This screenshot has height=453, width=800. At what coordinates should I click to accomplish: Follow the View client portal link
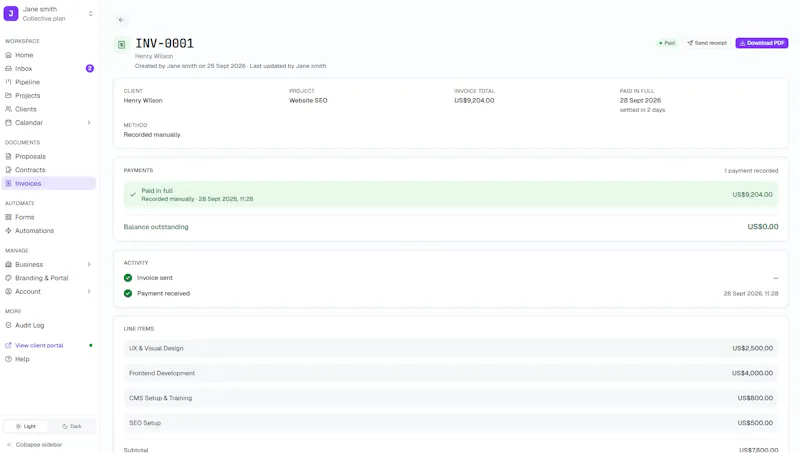click(x=39, y=345)
